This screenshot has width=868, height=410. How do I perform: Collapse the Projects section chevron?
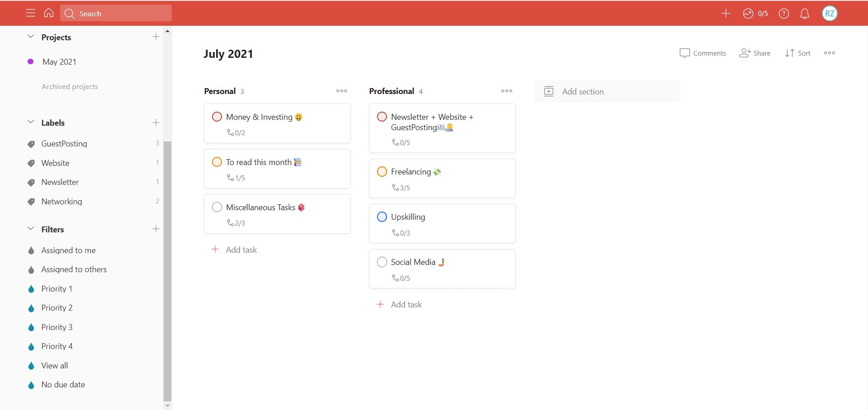tap(31, 37)
